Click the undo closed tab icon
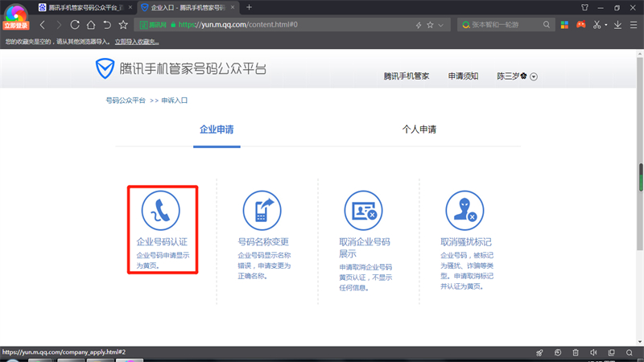644x362 pixels. pyautogui.click(x=107, y=25)
